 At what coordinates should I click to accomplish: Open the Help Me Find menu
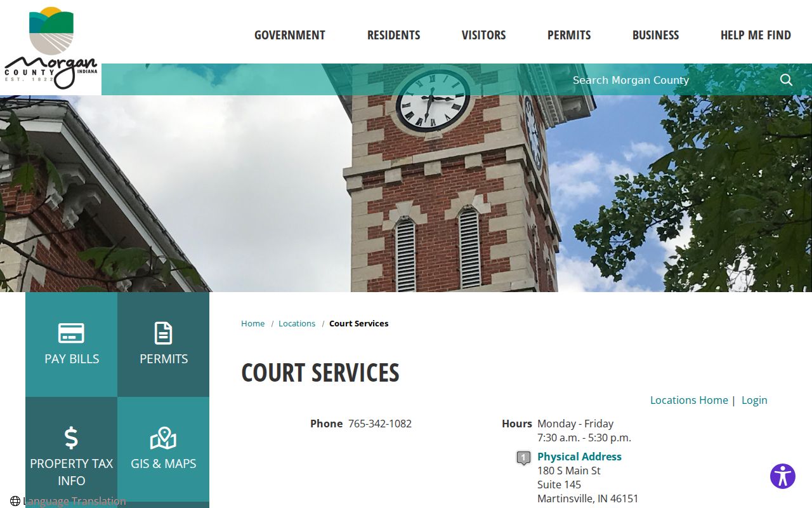click(756, 36)
